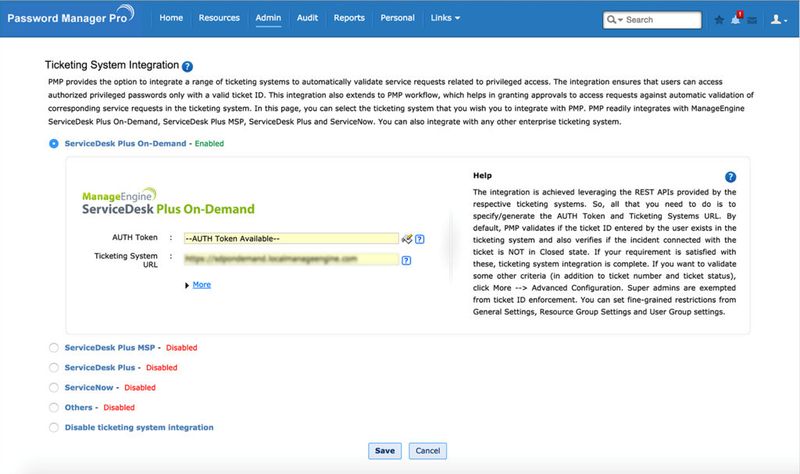Open the Links dropdown menu

pyautogui.click(x=445, y=18)
